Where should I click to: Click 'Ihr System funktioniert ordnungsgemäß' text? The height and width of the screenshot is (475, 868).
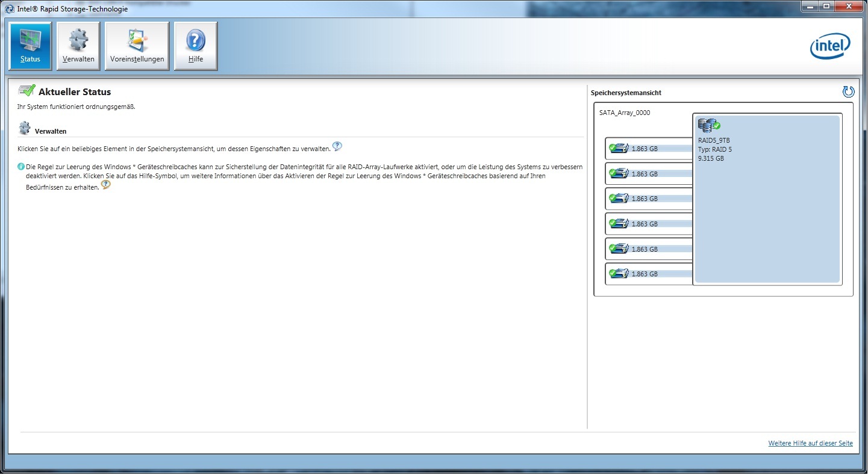(76, 107)
